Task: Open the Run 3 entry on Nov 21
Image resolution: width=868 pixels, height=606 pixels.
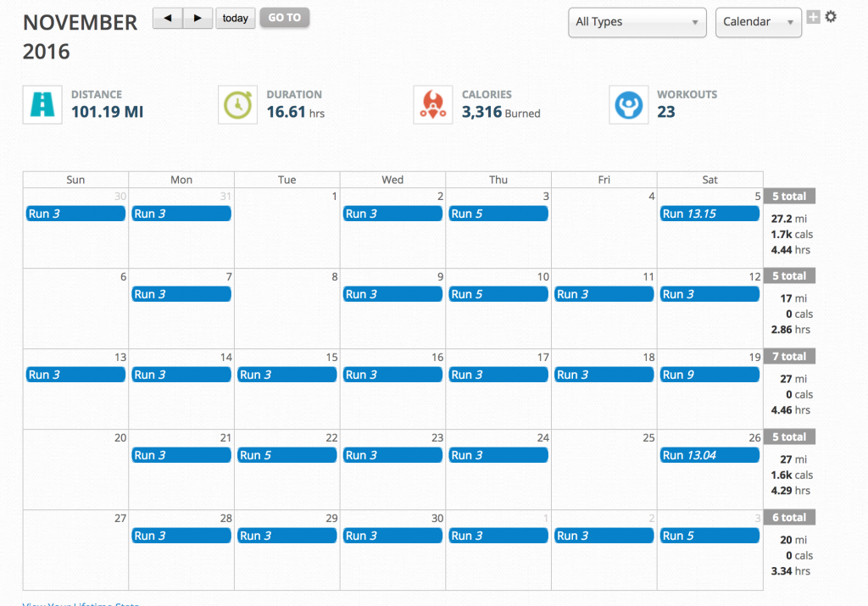Action: click(x=181, y=455)
